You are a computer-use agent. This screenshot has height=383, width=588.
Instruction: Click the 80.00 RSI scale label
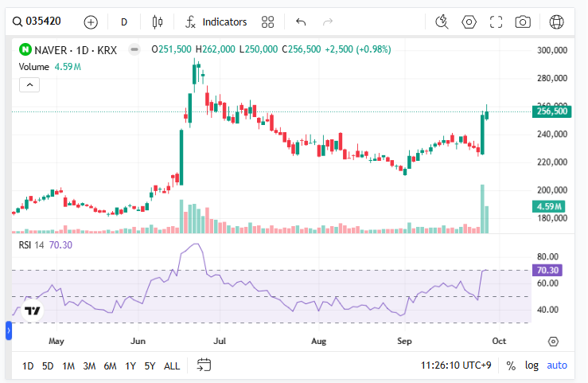(x=547, y=256)
